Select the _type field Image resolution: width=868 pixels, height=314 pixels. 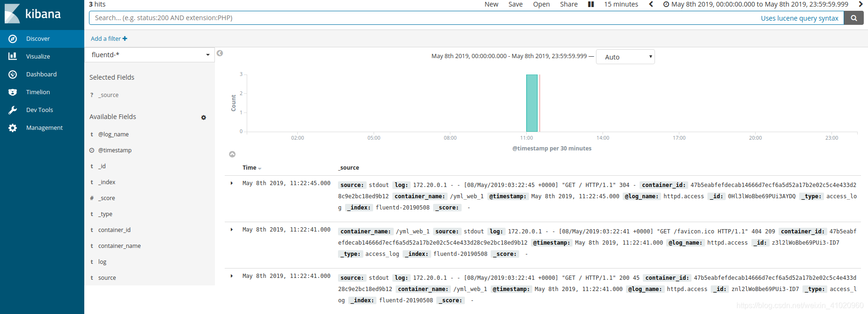pyautogui.click(x=105, y=214)
